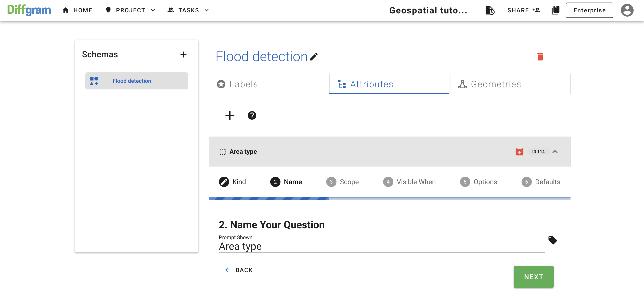The width and height of the screenshot is (644, 293).
Task: Click the Schemas panel title
Action: (100, 54)
